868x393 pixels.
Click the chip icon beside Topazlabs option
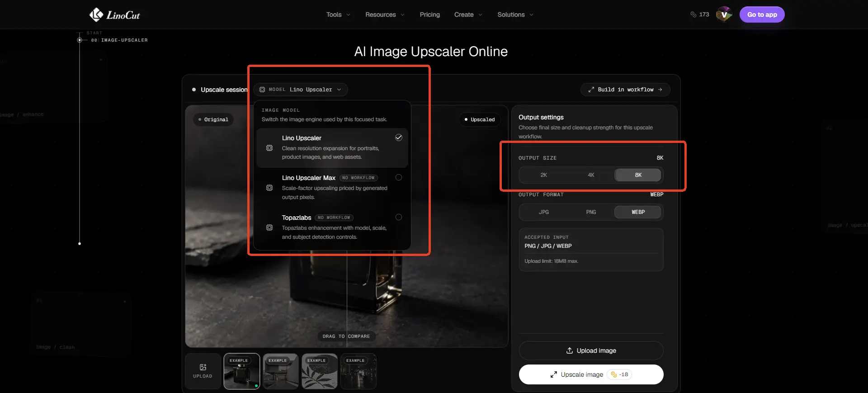[x=269, y=227]
